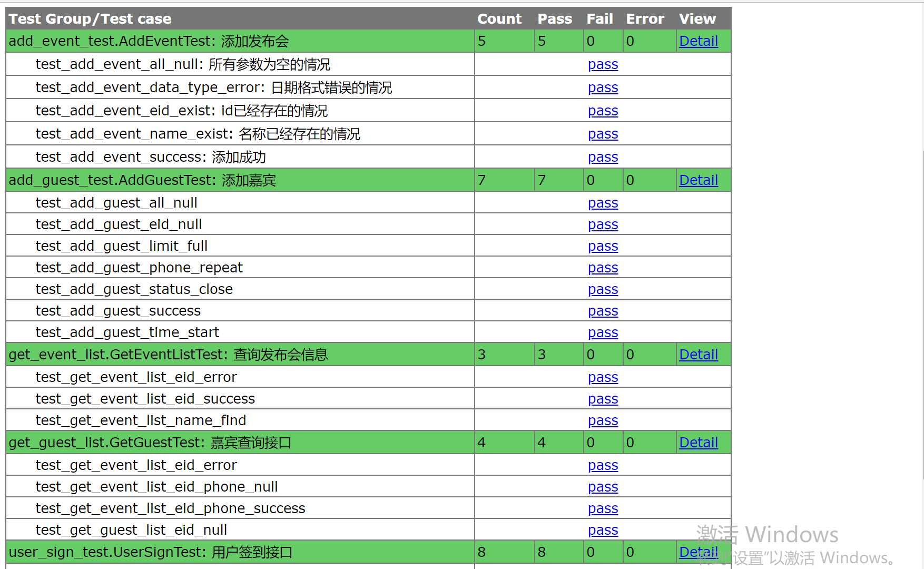Click Count value 3 in GetEventListTest row

coord(481,355)
